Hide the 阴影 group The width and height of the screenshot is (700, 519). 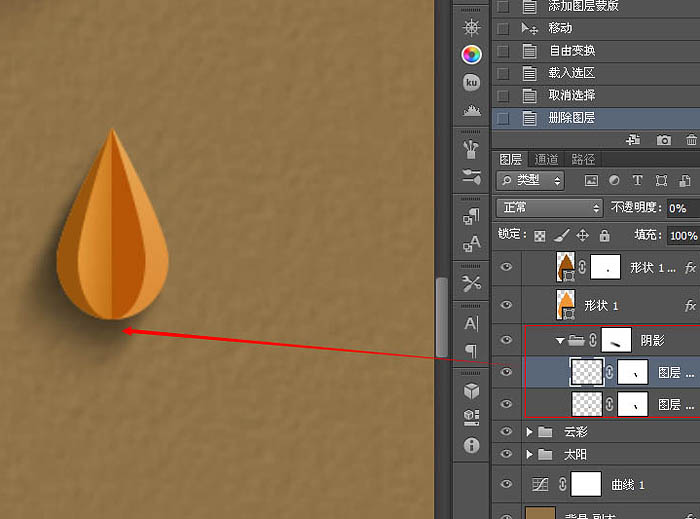tap(506, 340)
